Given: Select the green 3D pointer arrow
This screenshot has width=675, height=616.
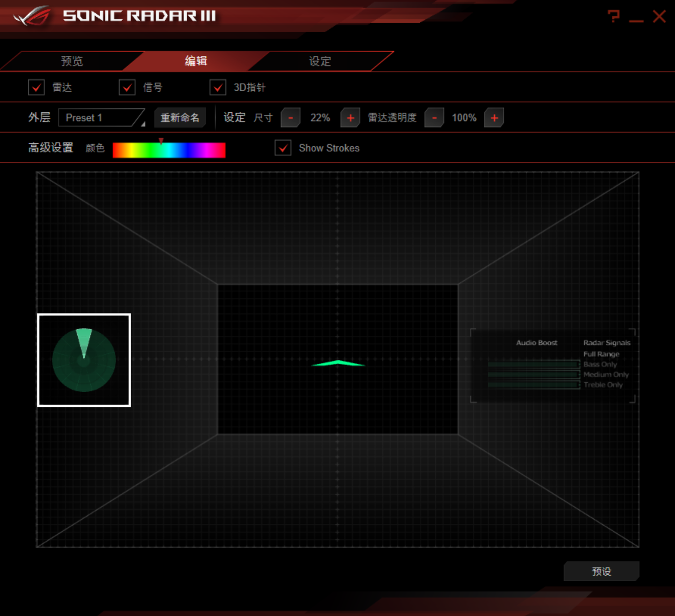Looking at the screenshot, I should point(337,363).
